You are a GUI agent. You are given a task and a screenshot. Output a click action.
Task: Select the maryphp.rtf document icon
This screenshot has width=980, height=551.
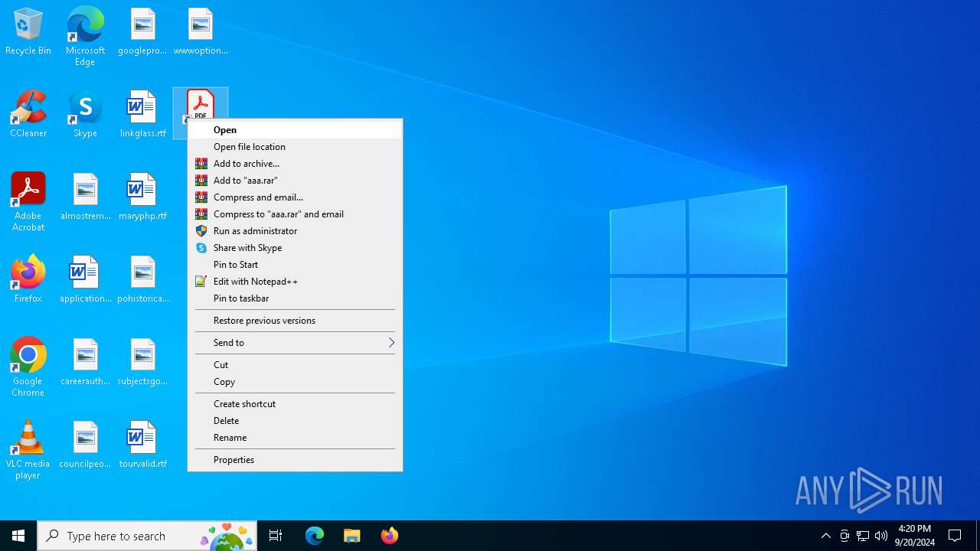point(142,197)
